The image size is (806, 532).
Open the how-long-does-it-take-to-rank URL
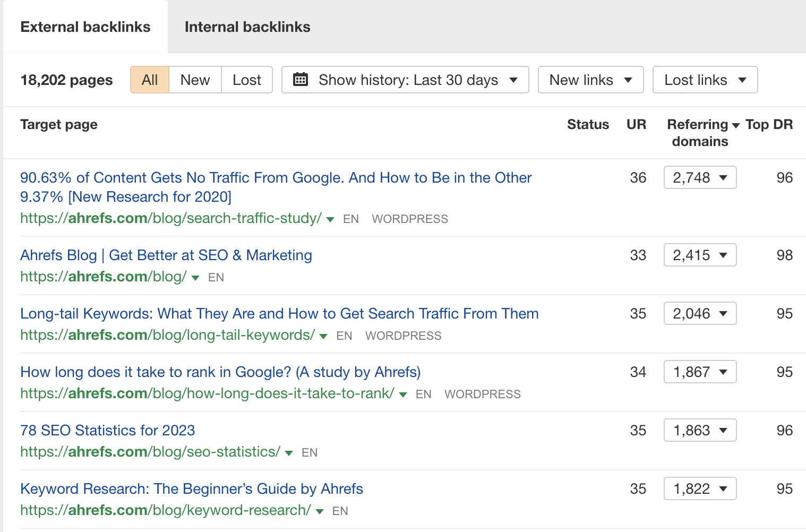[x=207, y=393]
